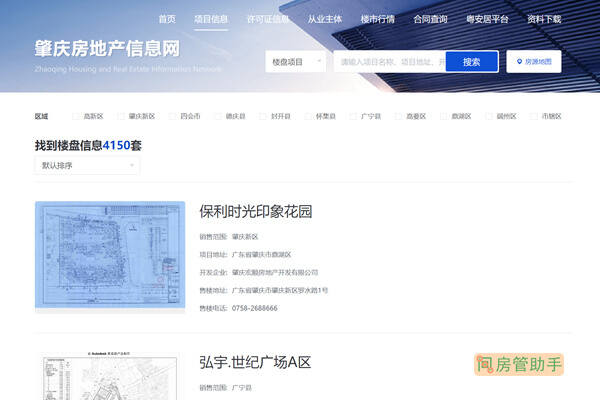Enable the 鼎湖区 region filter
Screen dimensions: 600x400
coord(443,116)
